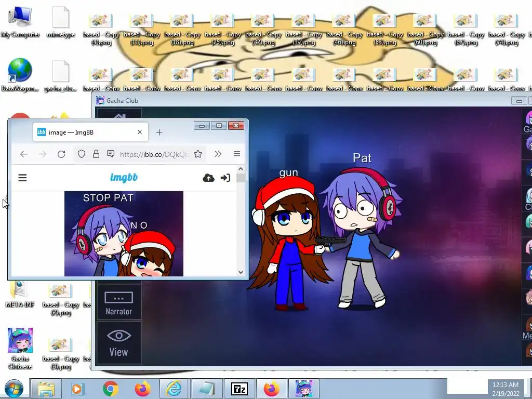
Task: Open the Windows Start menu
Action: click(14, 389)
